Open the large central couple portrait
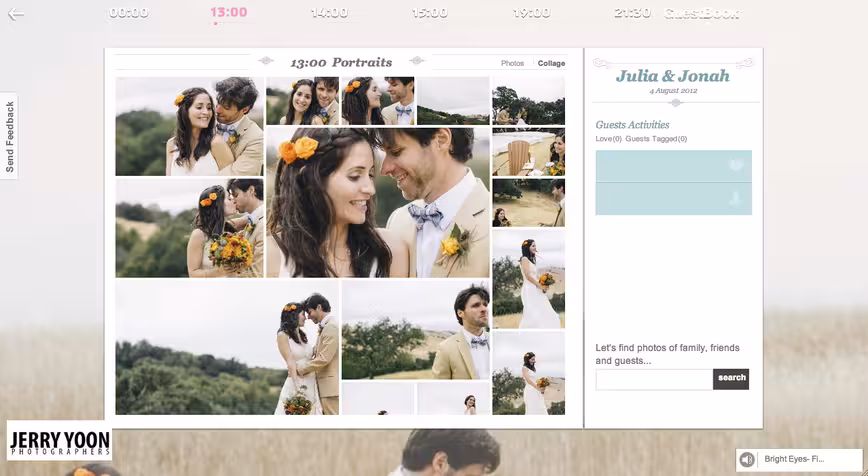The height and width of the screenshot is (476, 868). [x=378, y=203]
